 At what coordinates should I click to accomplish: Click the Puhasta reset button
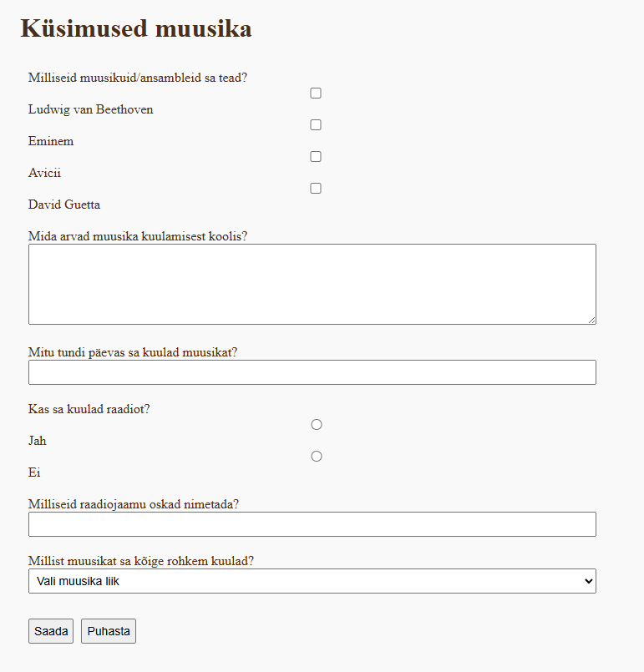(x=109, y=631)
